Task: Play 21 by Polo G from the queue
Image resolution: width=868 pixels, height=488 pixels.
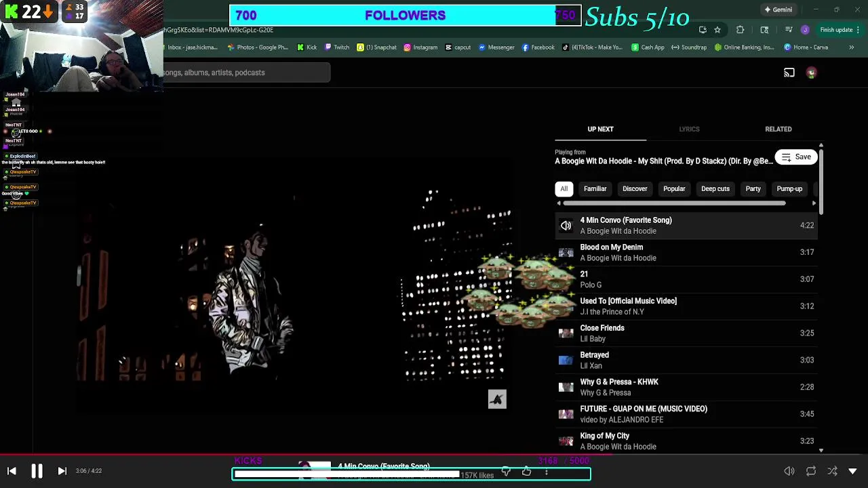Action: tap(686, 279)
